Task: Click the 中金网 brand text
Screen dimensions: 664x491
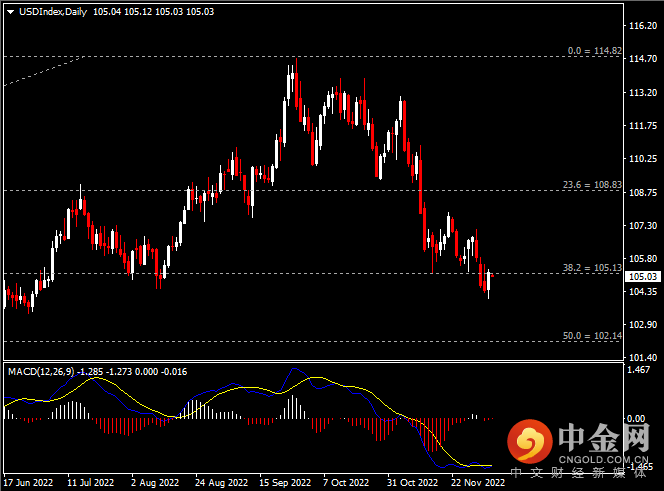Action: 602,436
